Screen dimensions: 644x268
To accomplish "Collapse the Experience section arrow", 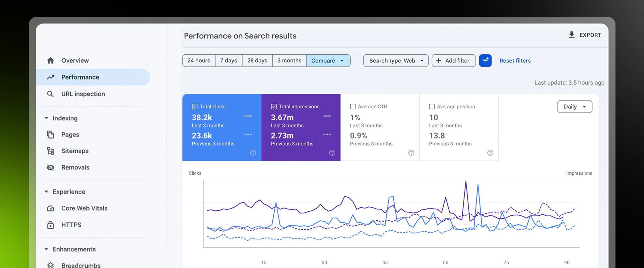I will pos(46,192).
